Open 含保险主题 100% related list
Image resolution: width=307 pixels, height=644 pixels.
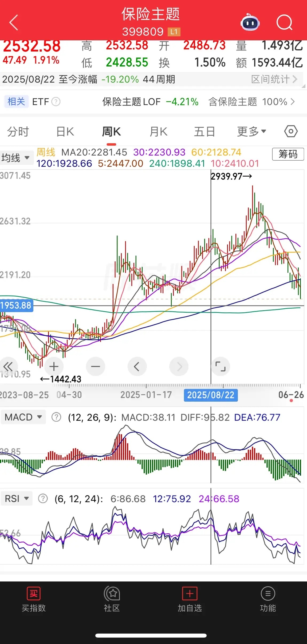click(252, 102)
